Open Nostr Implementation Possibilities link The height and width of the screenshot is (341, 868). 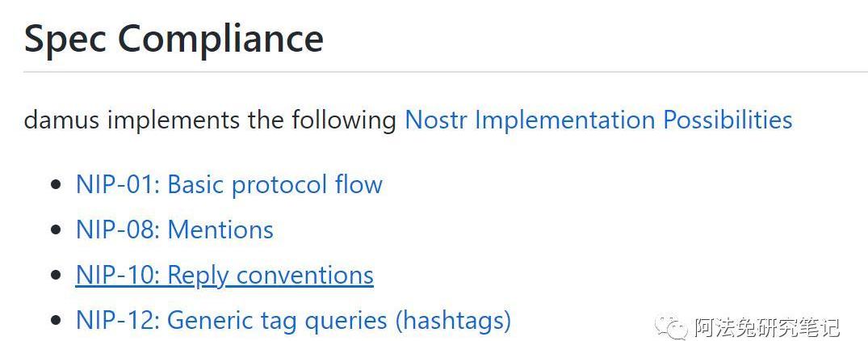598,120
